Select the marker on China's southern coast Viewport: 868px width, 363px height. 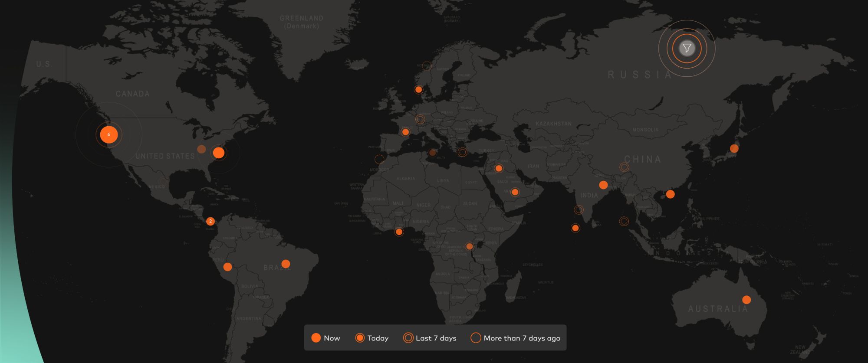click(x=671, y=194)
